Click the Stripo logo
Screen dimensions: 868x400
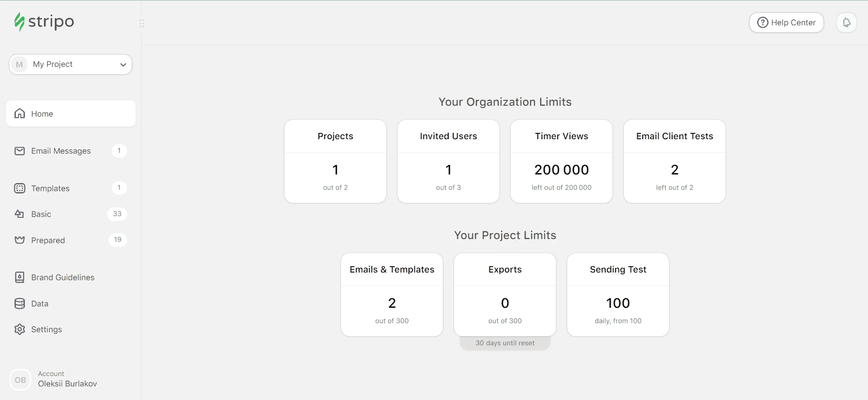pos(44,22)
